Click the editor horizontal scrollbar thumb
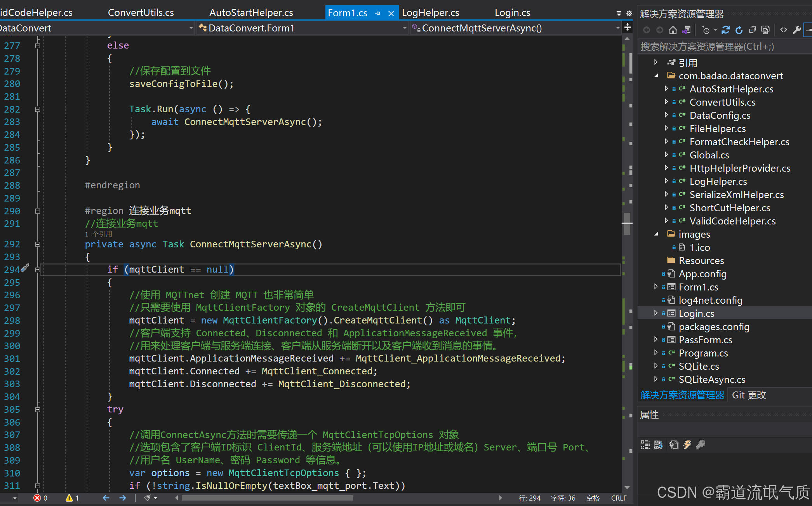The height and width of the screenshot is (506, 812). coord(267,498)
